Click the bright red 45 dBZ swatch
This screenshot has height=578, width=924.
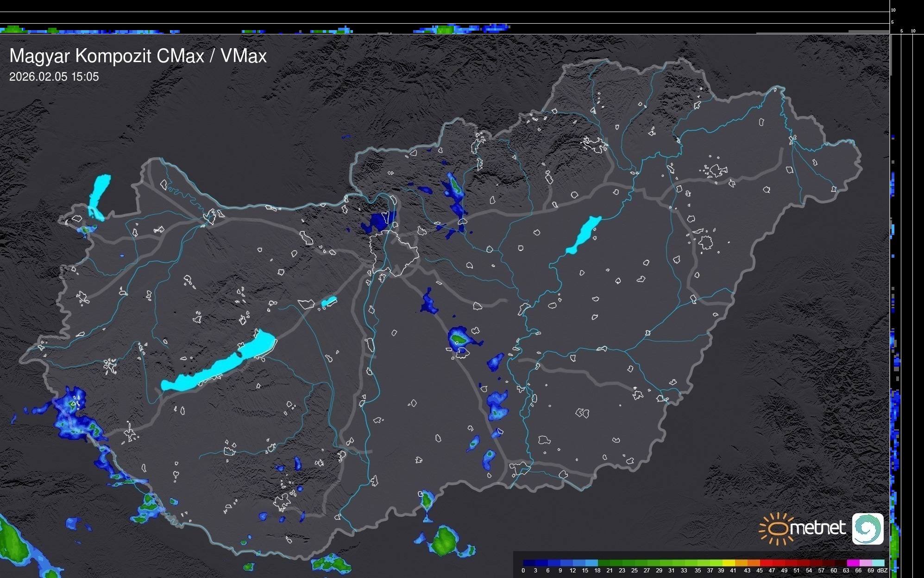(766, 563)
